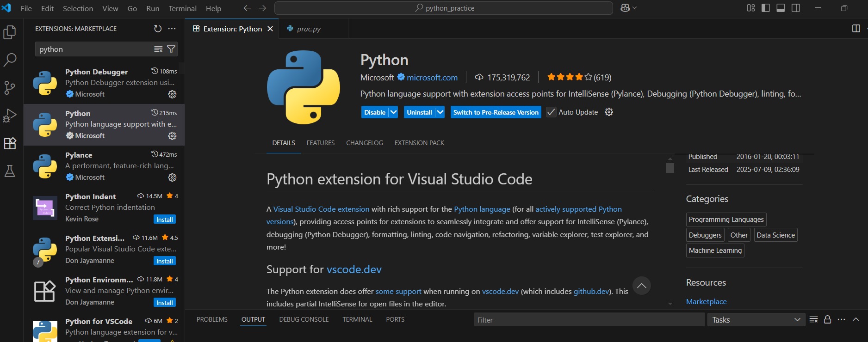Open the Marketplace resource link
The width and height of the screenshot is (868, 342).
coord(706,301)
